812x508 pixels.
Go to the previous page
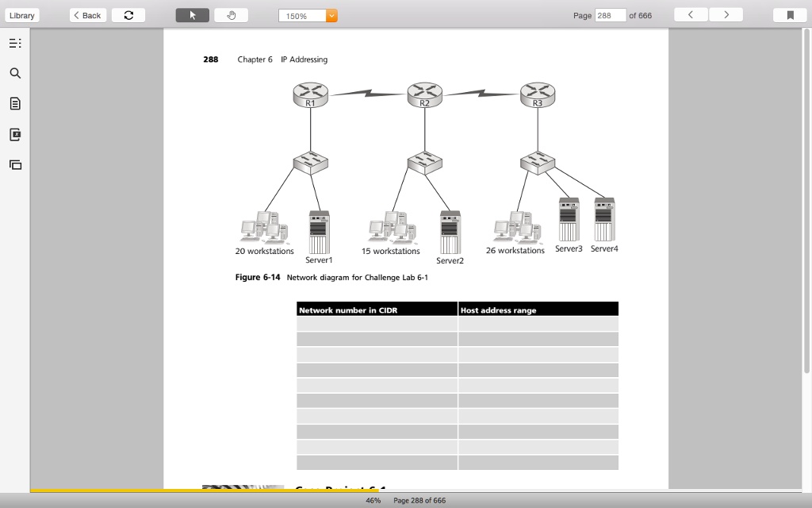689,14
